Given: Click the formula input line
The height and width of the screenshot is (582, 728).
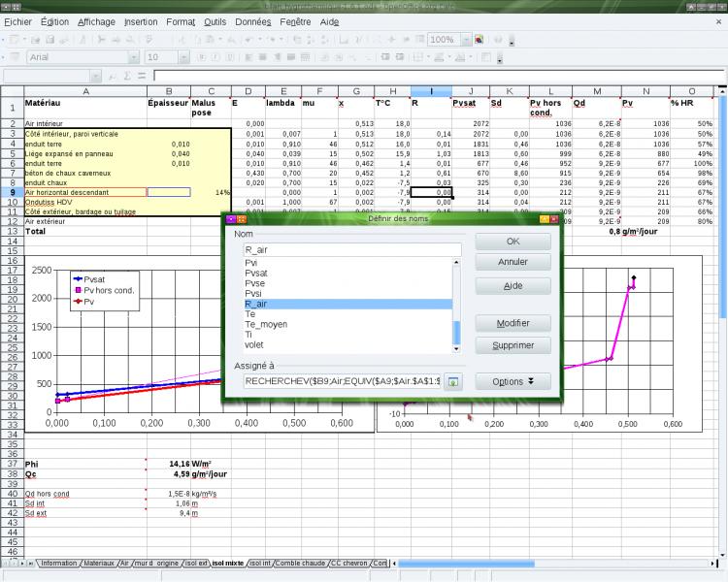Looking at the screenshot, I should (439, 76).
